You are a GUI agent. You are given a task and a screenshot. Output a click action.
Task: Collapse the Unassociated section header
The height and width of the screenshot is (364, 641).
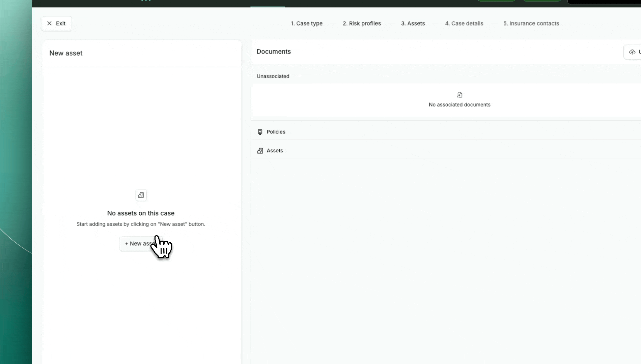tap(273, 76)
